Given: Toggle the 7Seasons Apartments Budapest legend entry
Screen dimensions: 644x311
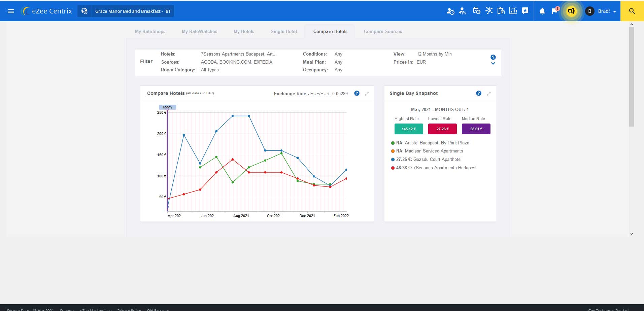Looking at the screenshot, I should (x=434, y=168).
